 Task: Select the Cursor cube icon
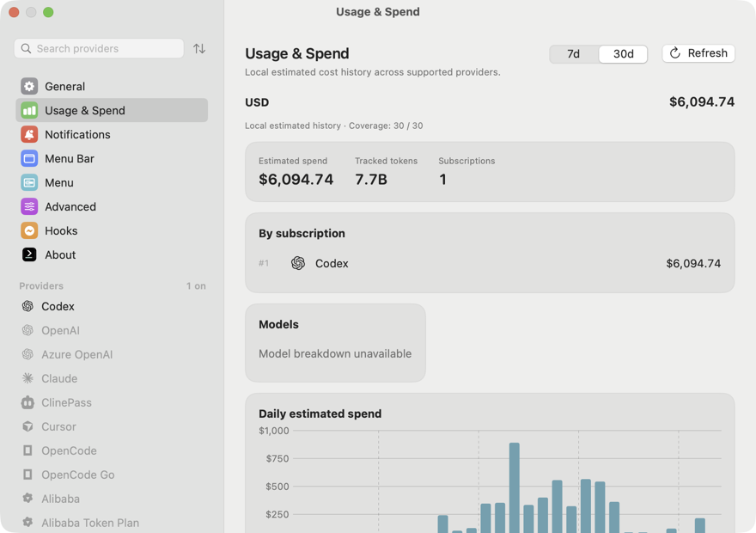[x=28, y=427]
